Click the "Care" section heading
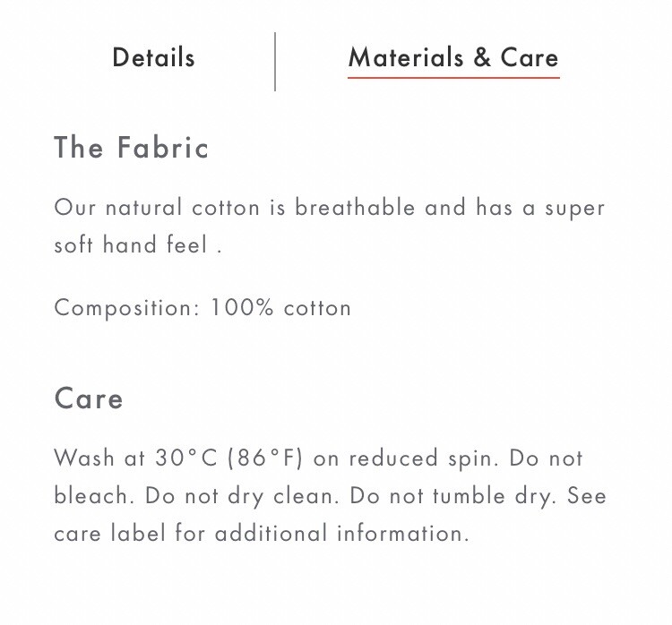This screenshot has height=625, width=672. (x=89, y=398)
